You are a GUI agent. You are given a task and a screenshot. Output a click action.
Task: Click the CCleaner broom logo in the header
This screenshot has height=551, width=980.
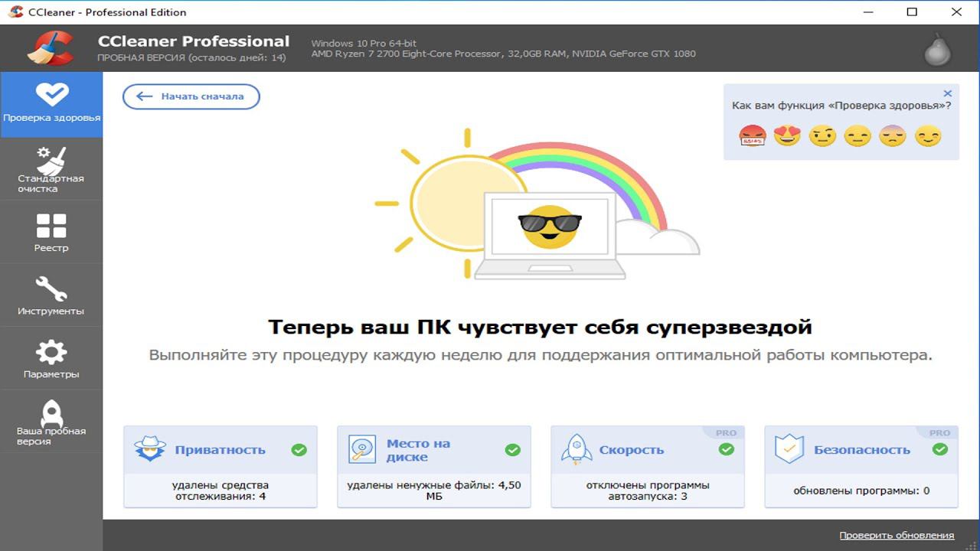(51, 48)
